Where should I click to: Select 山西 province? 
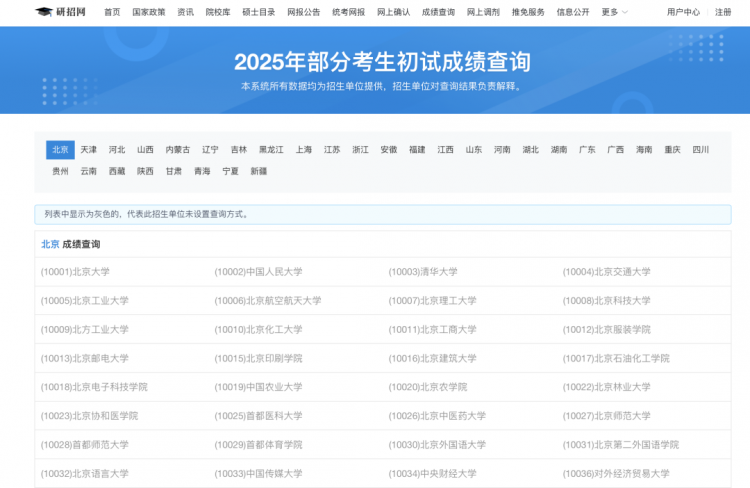point(145,150)
